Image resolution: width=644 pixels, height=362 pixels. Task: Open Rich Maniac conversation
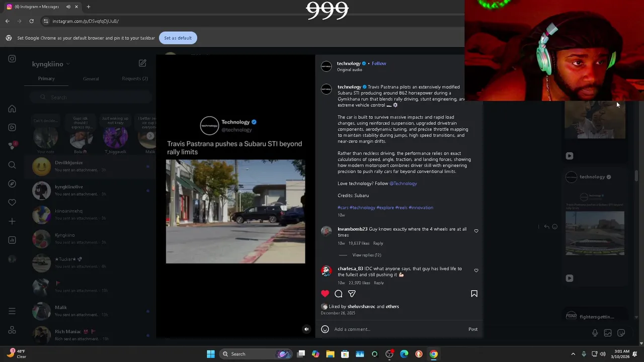click(x=91, y=335)
